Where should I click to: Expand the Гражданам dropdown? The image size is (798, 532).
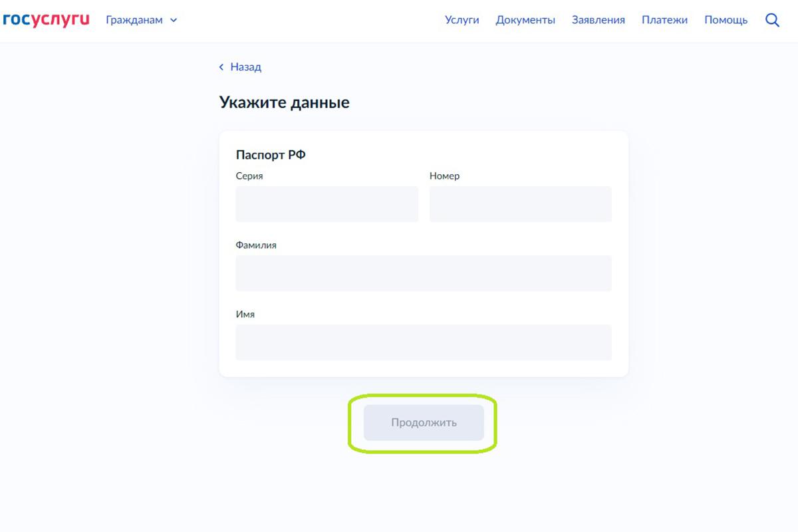pyautogui.click(x=141, y=20)
